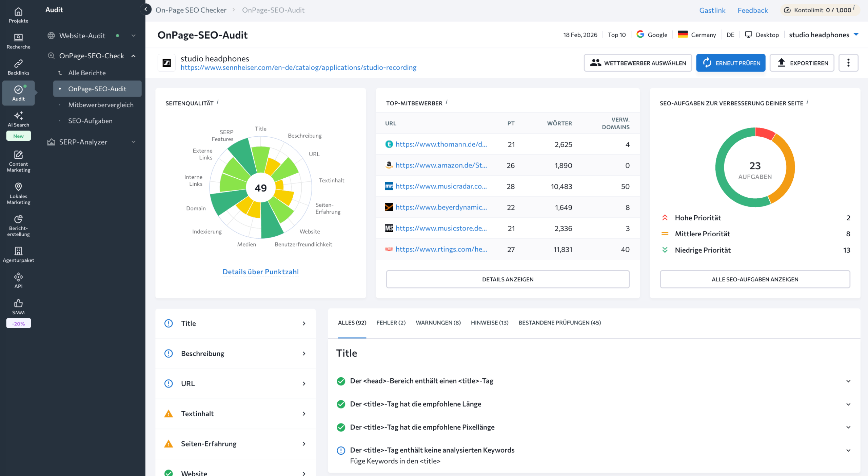Open the Agenturpaket section
This screenshot has width=868, height=476.
(x=18, y=255)
